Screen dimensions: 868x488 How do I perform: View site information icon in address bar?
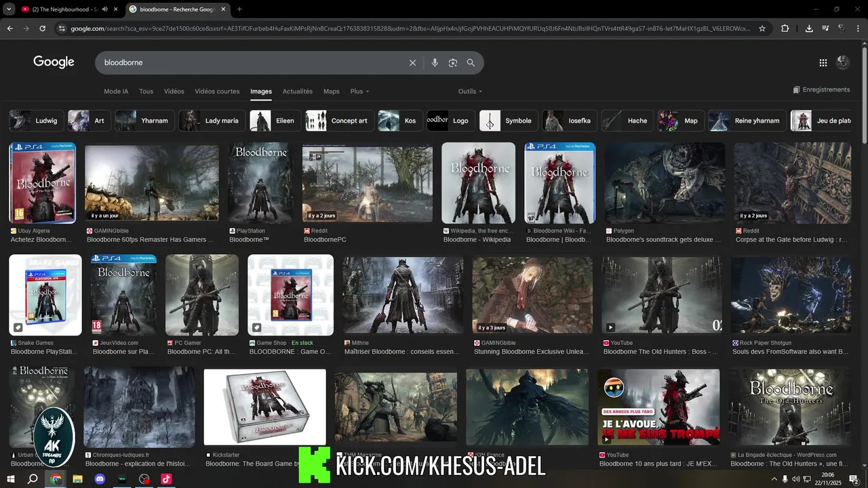click(62, 28)
